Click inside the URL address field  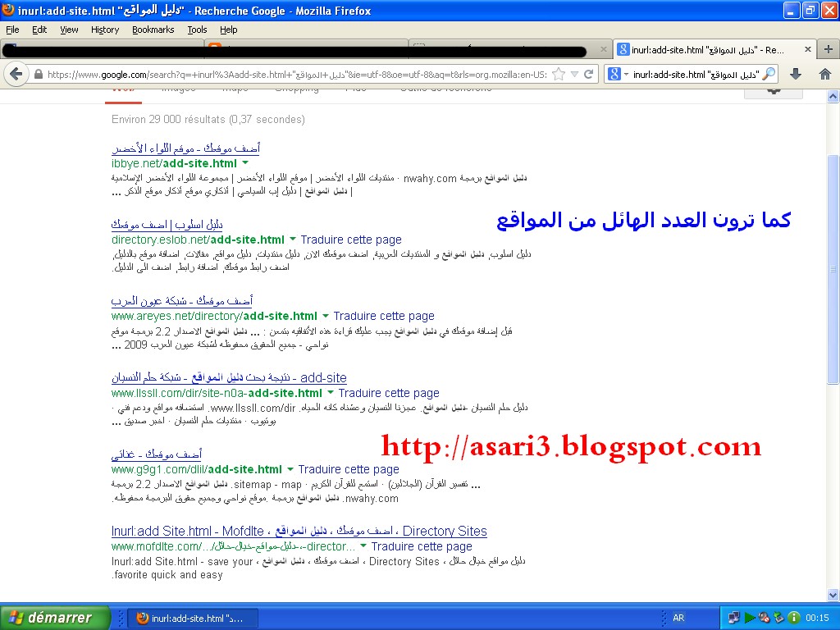point(296,75)
